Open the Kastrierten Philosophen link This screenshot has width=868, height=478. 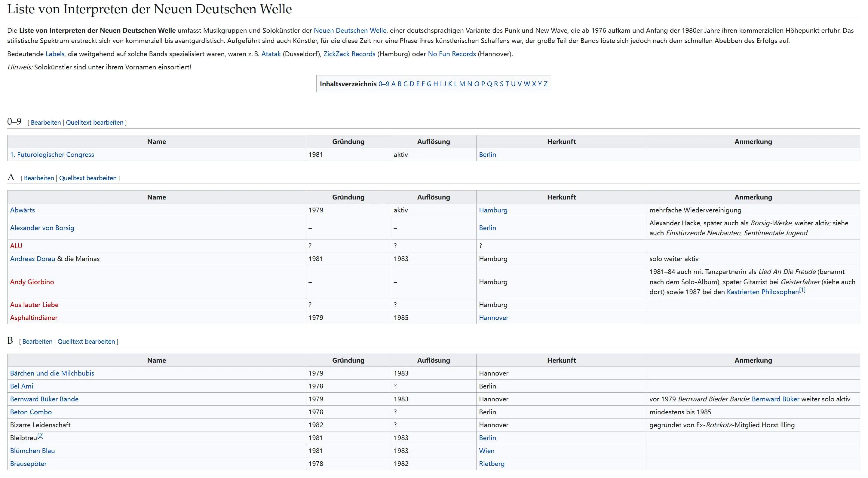click(762, 292)
